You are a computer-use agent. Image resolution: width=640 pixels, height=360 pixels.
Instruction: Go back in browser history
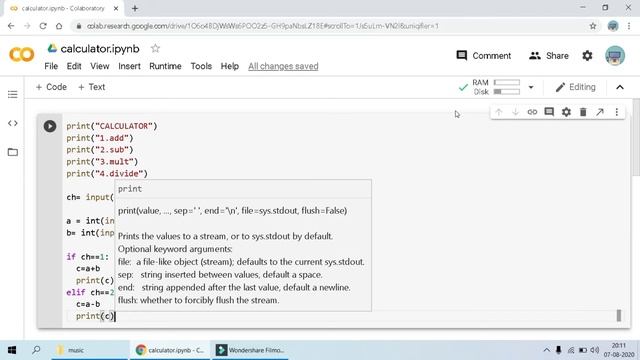click(x=11, y=26)
